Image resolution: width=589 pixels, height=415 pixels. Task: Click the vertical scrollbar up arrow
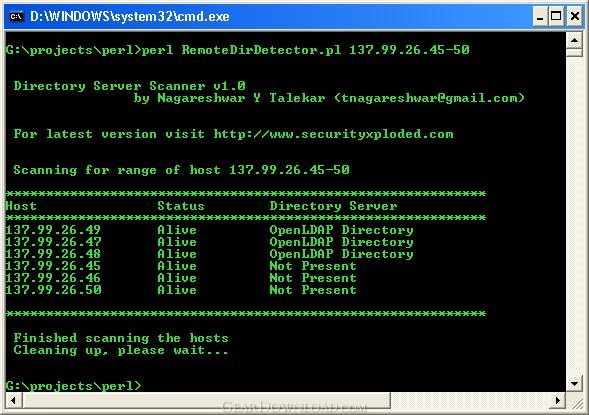point(574,40)
